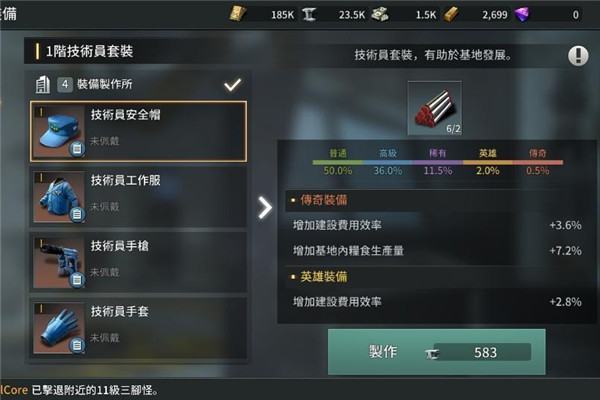600x400 pixels.
Task: Toggle the 裝備製作所 checkmark
Action: [x=233, y=84]
